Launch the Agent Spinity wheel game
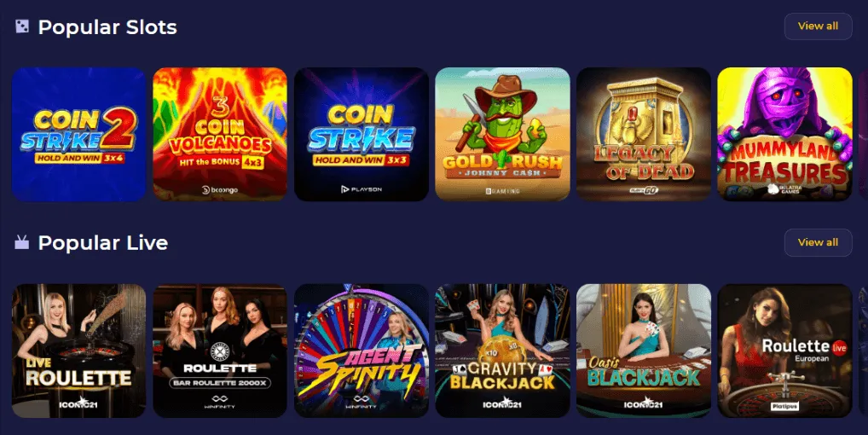This screenshot has width=868, height=435. (x=361, y=351)
